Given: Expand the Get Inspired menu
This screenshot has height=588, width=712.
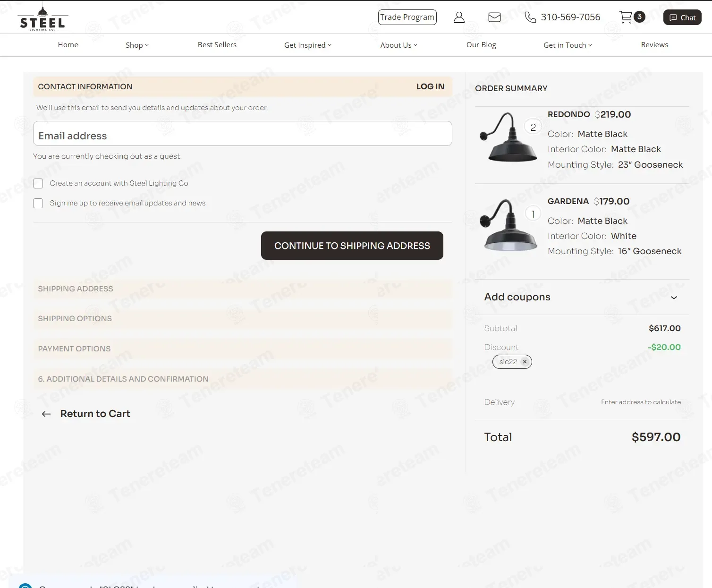Looking at the screenshot, I should (307, 45).
